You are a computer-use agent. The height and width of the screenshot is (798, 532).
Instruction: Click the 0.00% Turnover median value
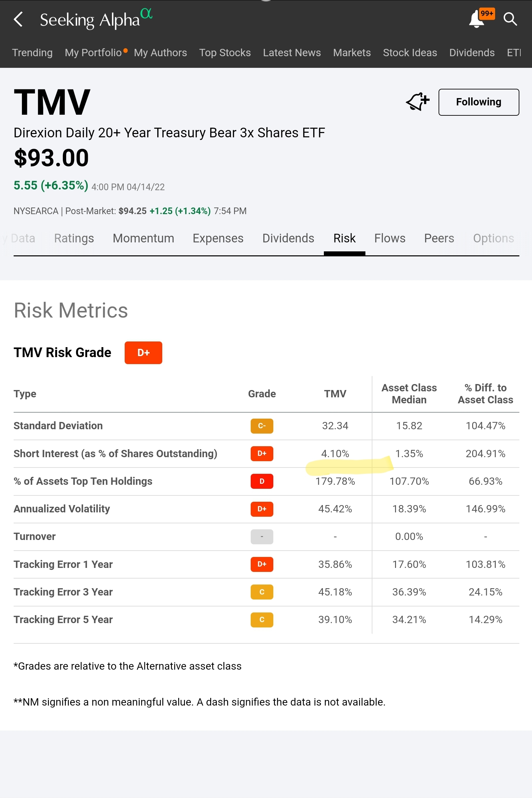[x=409, y=537]
